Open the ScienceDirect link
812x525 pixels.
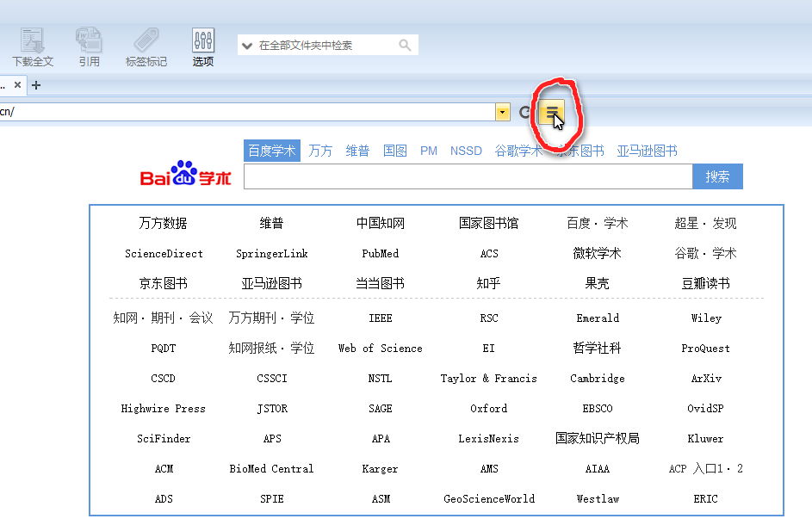[164, 254]
